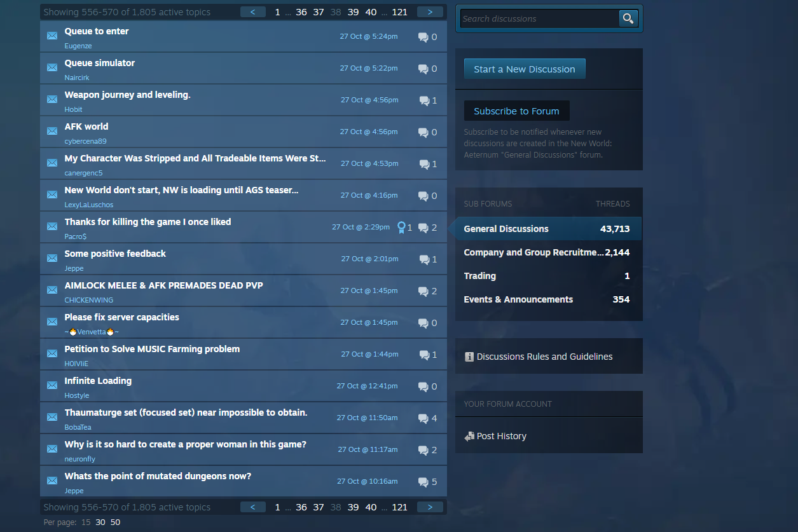
Task: Jump to page 39 in bottom pager
Action: point(354,507)
